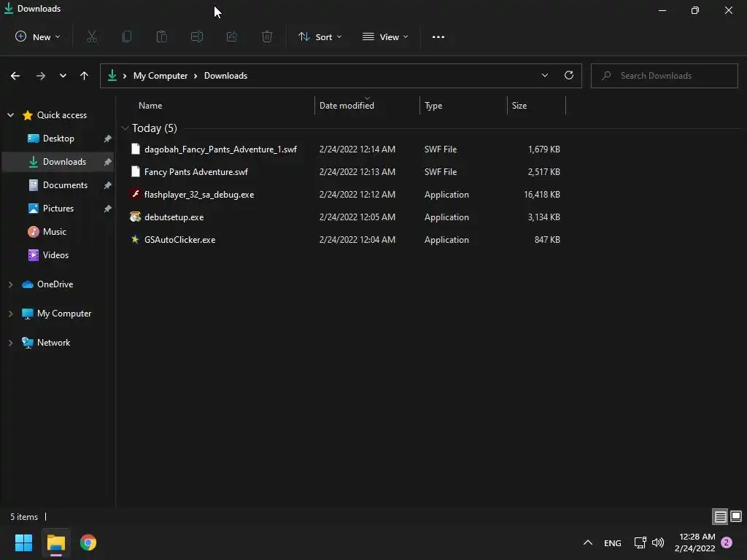Image resolution: width=747 pixels, height=560 pixels.
Task: Open the Windows Start menu
Action: [24, 542]
